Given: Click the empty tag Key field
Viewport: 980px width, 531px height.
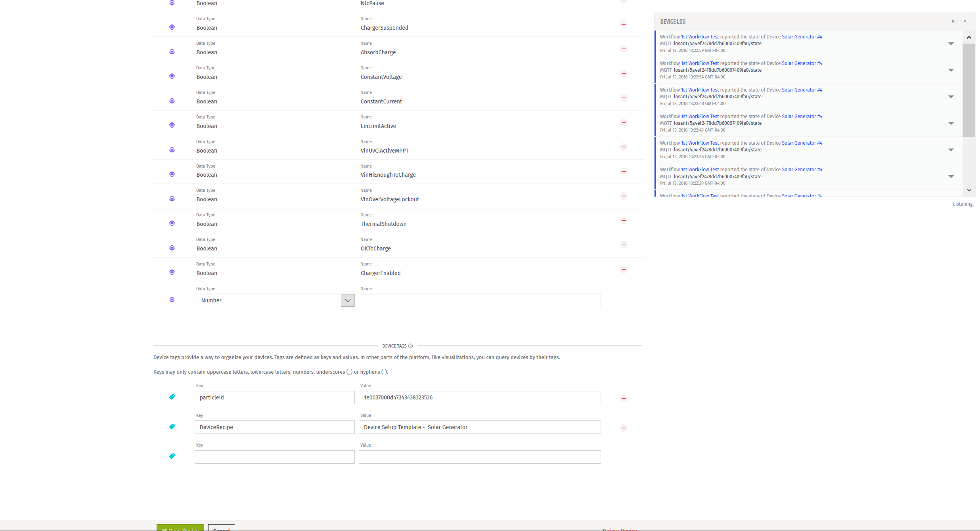Looking at the screenshot, I should (x=274, y=457).
